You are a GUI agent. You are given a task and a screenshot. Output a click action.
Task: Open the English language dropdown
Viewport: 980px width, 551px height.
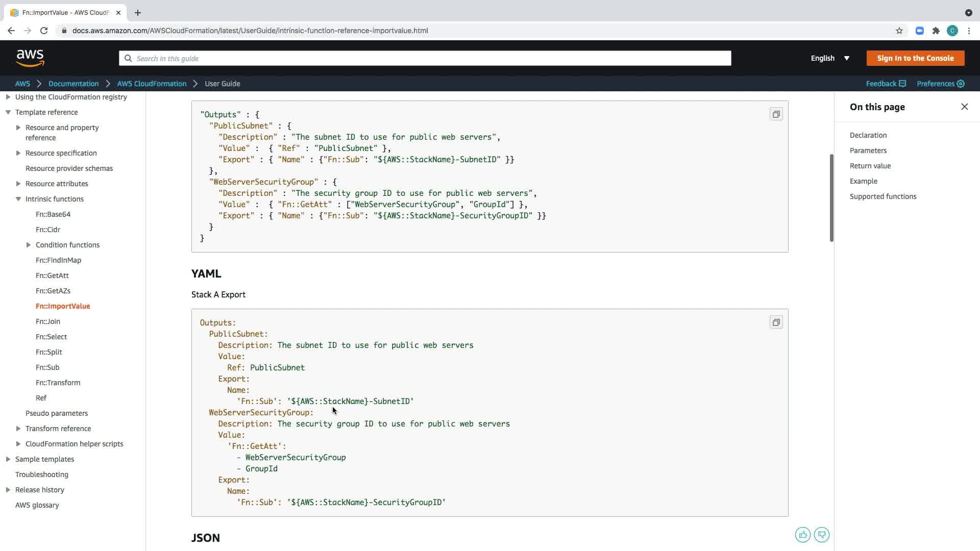pos(830,58)
